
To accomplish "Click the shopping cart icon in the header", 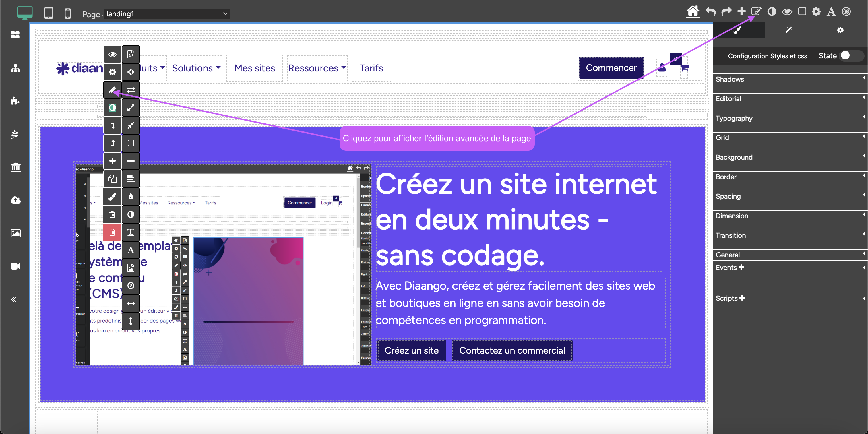I will (684, 68).
